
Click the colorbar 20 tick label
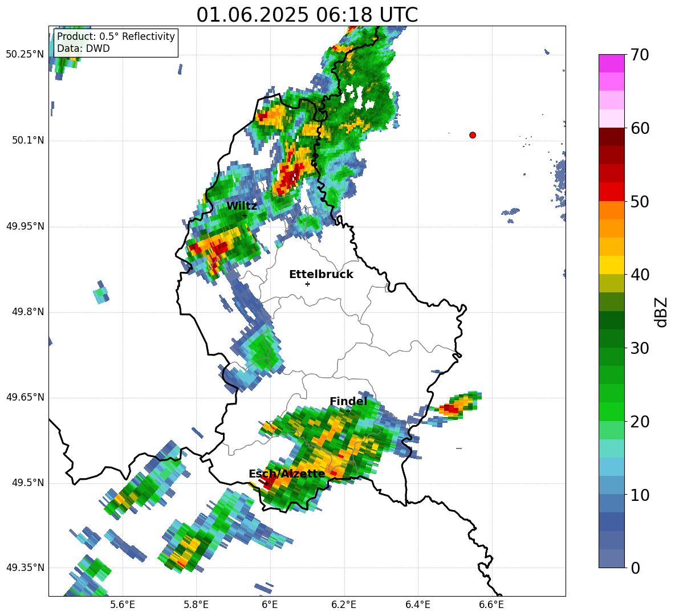pos(640,421)
